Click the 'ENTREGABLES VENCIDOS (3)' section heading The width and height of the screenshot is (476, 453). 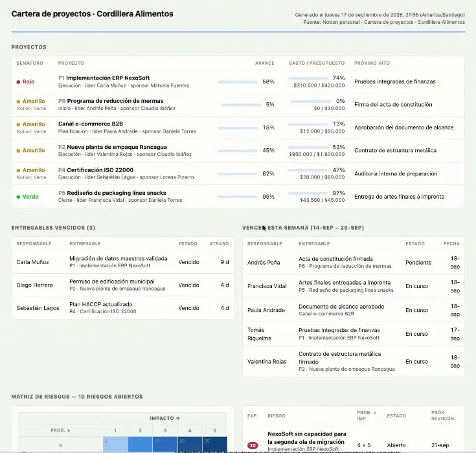pos(53,228)
